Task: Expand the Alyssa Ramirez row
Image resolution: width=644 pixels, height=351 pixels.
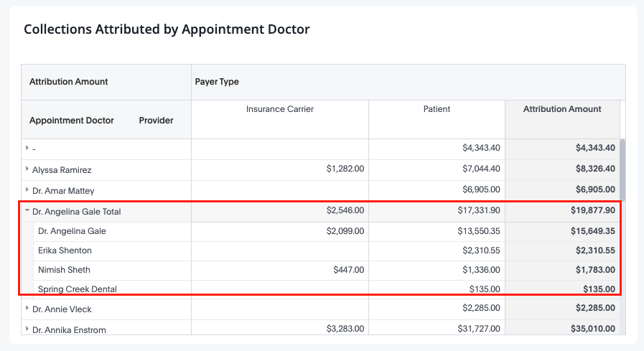Action: [x=27, y=169]
